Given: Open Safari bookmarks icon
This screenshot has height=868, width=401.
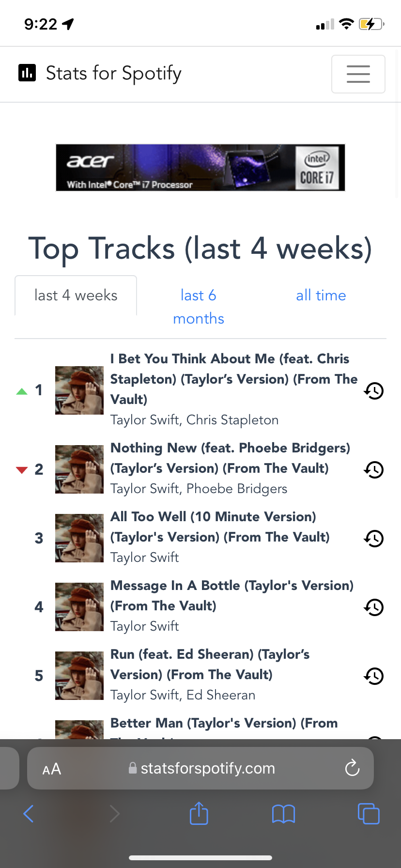Looking at the screenshot, I should pyautogui.click(x=283, y=814).
